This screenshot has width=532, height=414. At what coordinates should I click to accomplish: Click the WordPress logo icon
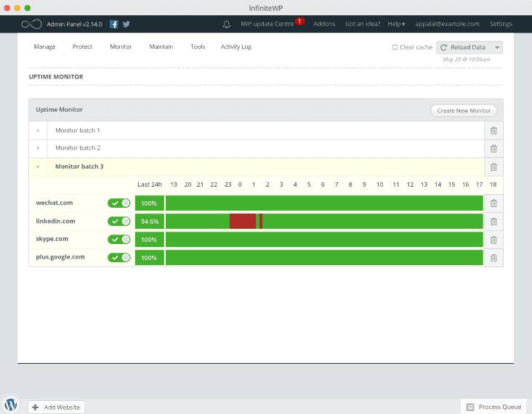tap(11, 405)
